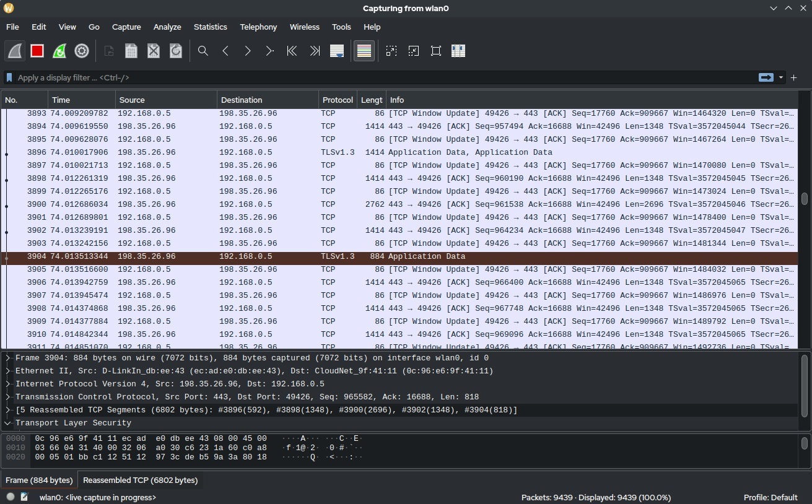Click the Protocol column header
This screenshot has height=504, width=812.
[x=338, y=100]
